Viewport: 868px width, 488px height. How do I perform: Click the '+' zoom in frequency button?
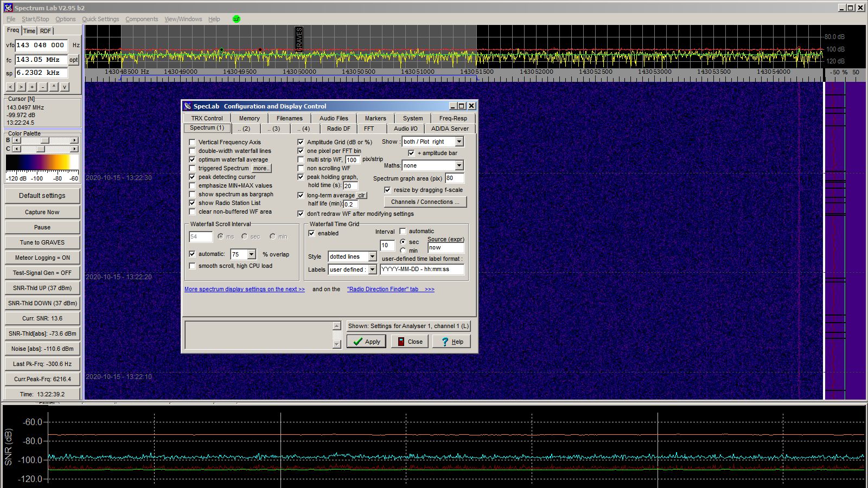pos(32,87)
